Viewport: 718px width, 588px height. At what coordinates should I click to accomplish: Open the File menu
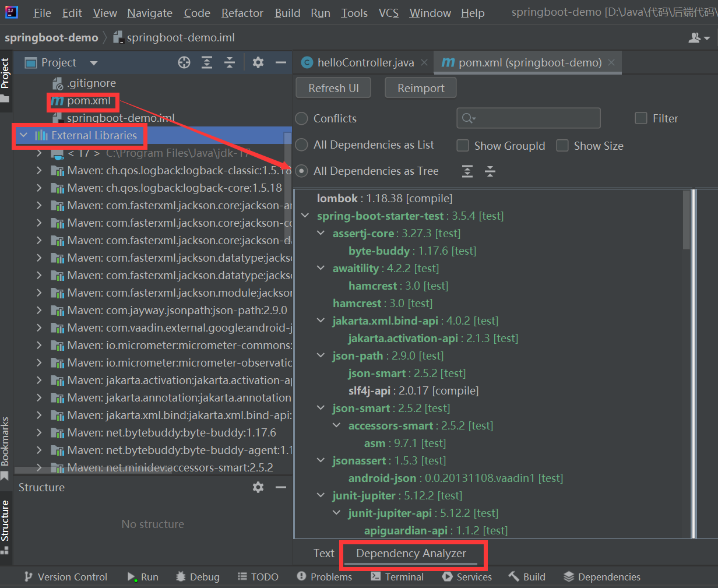pyautogui.click(x=42, y=13)
